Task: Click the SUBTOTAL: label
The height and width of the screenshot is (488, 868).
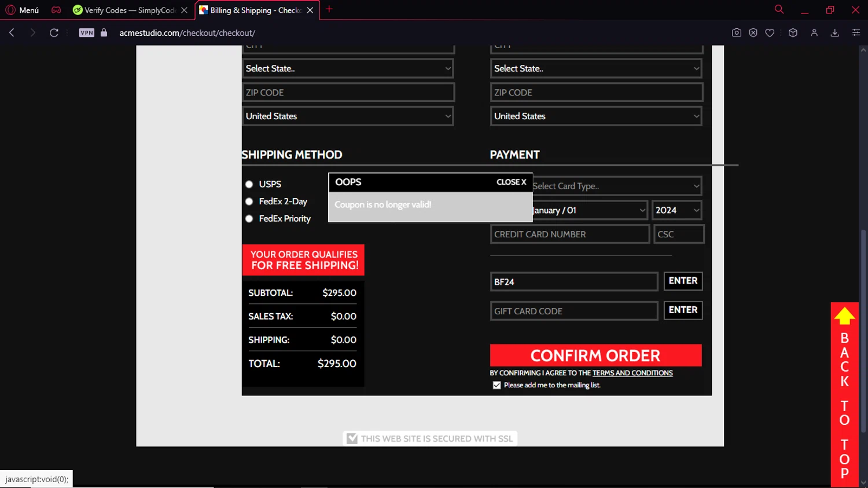Action: [270, 293]
